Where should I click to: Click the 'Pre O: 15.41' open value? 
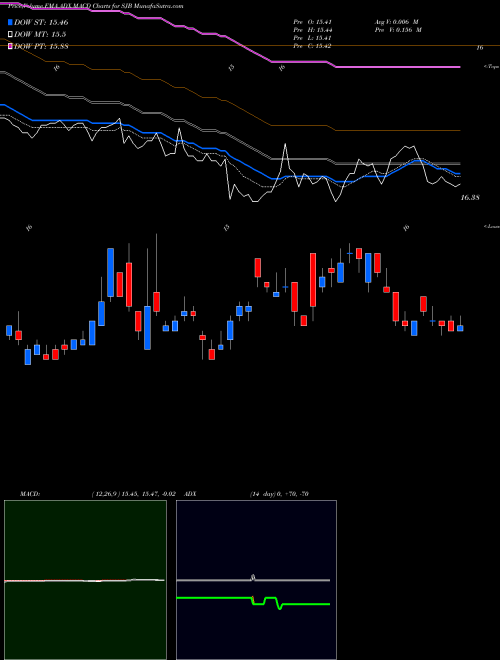click(x=312, y=22)
